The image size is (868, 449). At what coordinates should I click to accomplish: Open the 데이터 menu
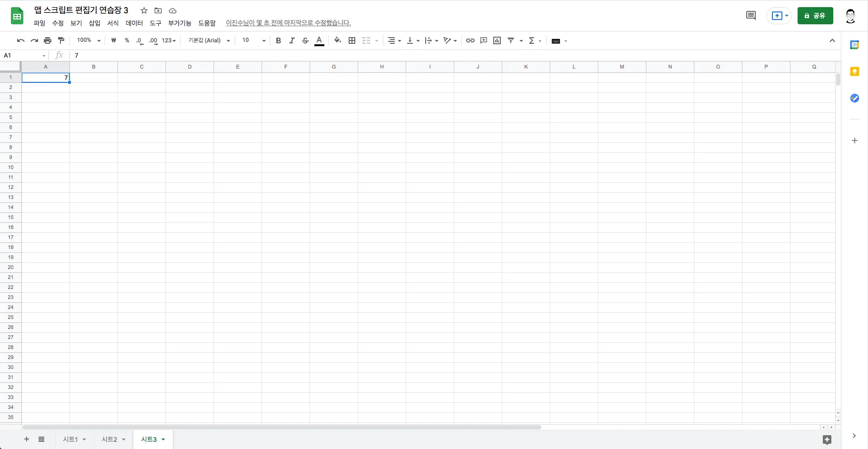tap(134, 23)
